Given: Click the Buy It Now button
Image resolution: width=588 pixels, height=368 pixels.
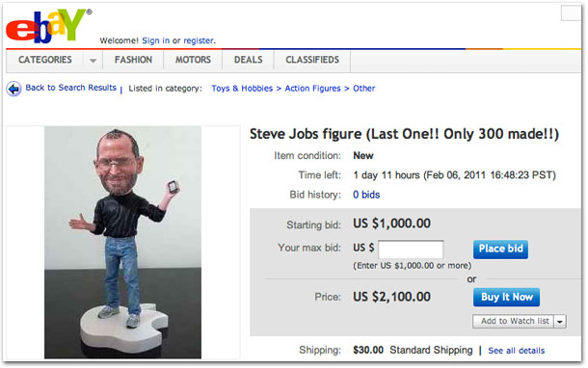Looking at the screenshot, I should tap(506, 297).
